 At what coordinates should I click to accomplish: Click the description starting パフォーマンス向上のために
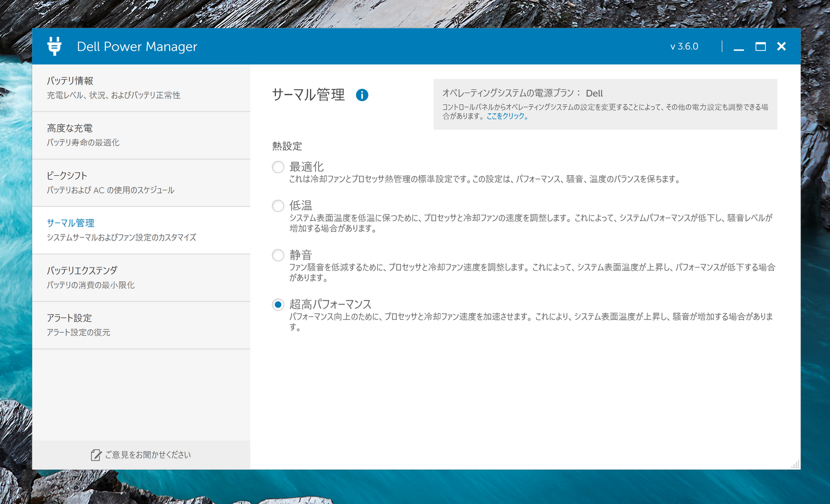pos(531,321)
